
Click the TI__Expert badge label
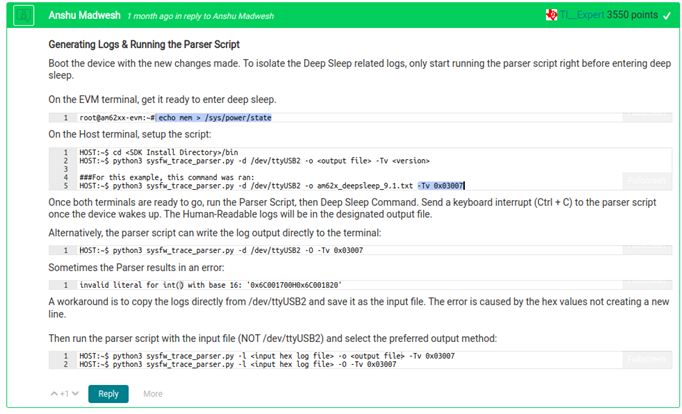point(582,15)
